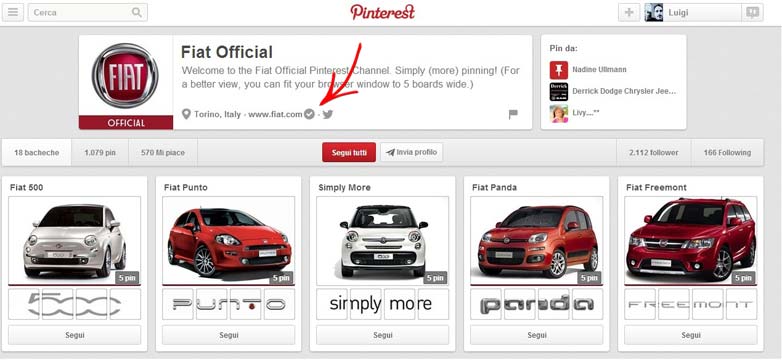This screenshot has width=782, height=360.
Task: Click the report flag icon
Action: click(513, 115)
